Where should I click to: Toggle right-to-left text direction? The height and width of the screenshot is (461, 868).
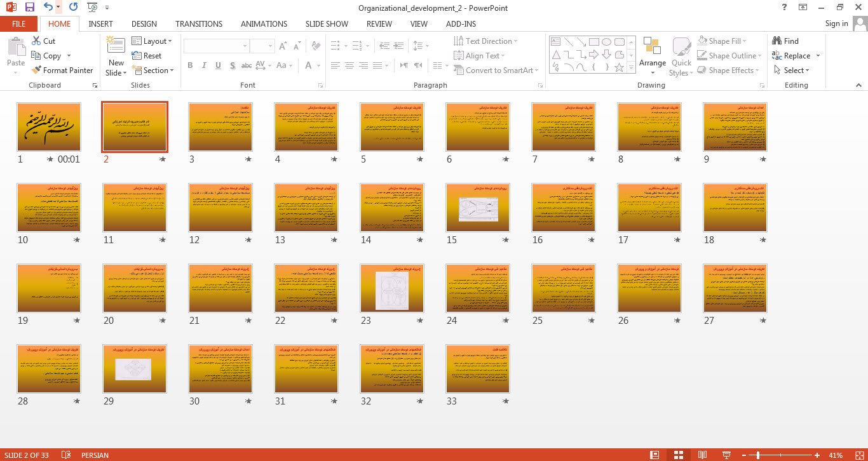417,65
